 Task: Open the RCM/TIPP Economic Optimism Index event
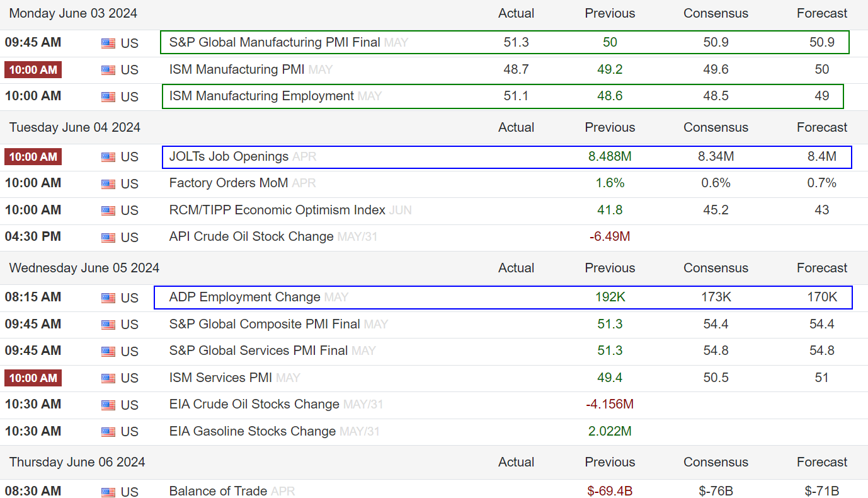pyautogui.click(x=277, y=210)
